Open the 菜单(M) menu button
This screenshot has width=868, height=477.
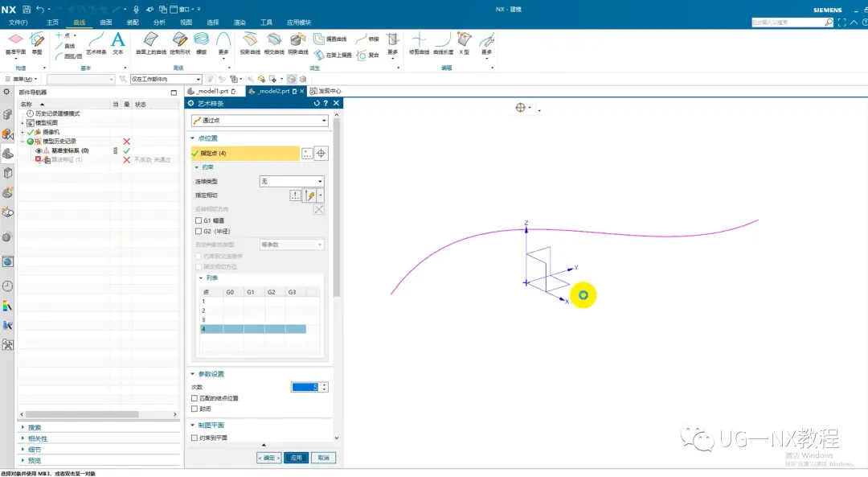pos(22,79)
